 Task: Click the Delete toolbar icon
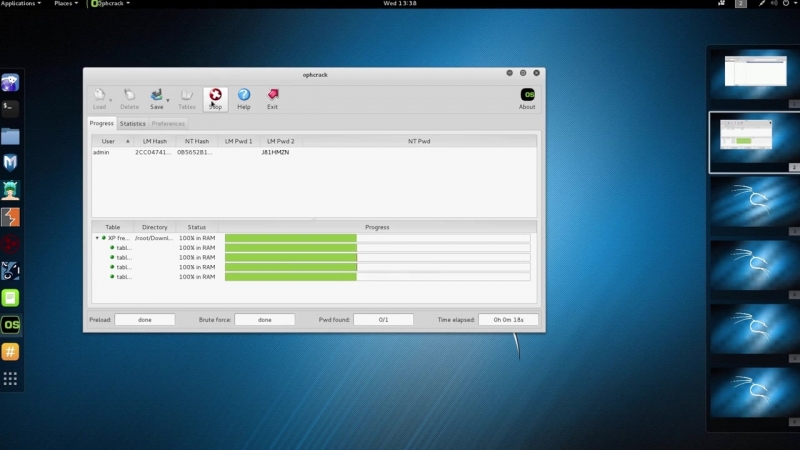point(129,99)
